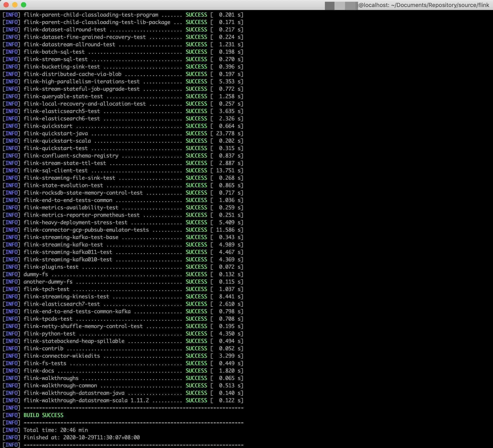Image resolution: width=493 pixels, height=448 pixels.
Task: Click flink-walkthrough-common text
Action: click(x=60, y=386)
